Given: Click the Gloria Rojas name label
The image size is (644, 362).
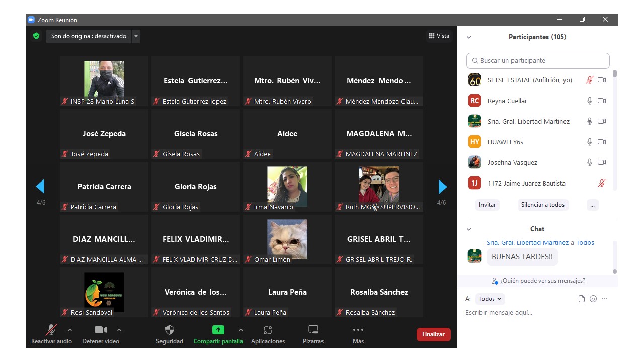Looking at the screenshot, I should coord(180,207).
